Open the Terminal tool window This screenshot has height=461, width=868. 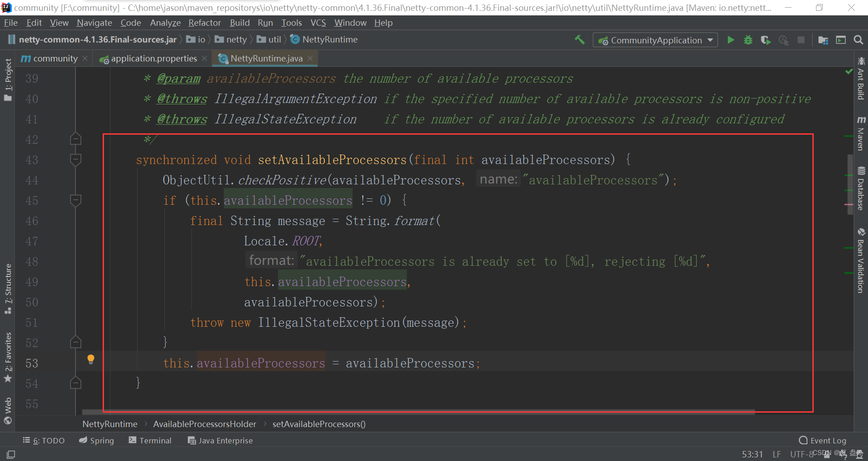pyautogui.click(x=150, y=441)
